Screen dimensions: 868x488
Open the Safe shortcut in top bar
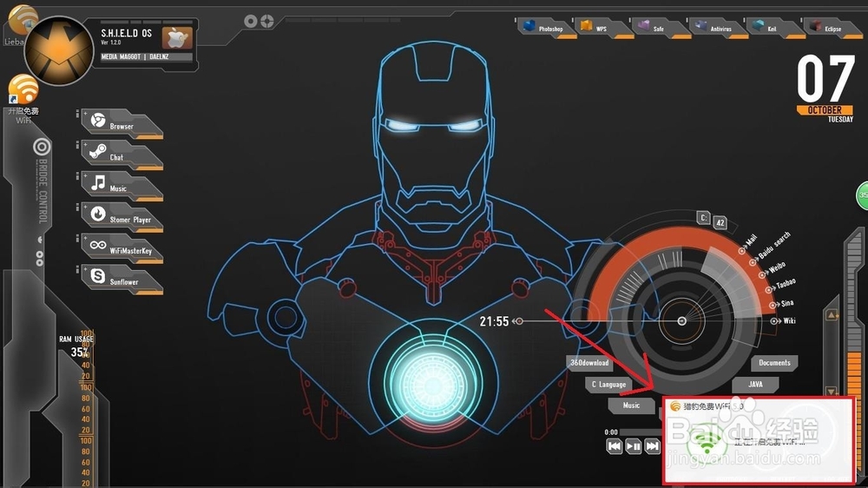(661, 28)
